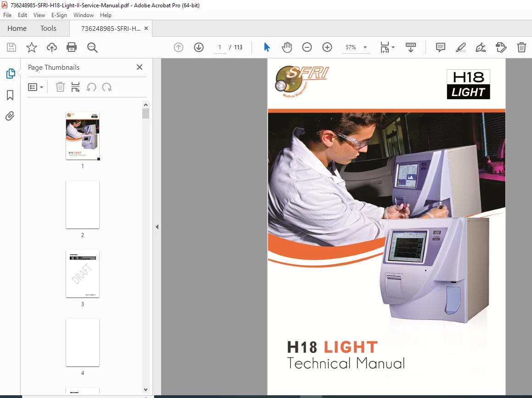
Task: Go to next page with down arrow
Action: point(199,47)
